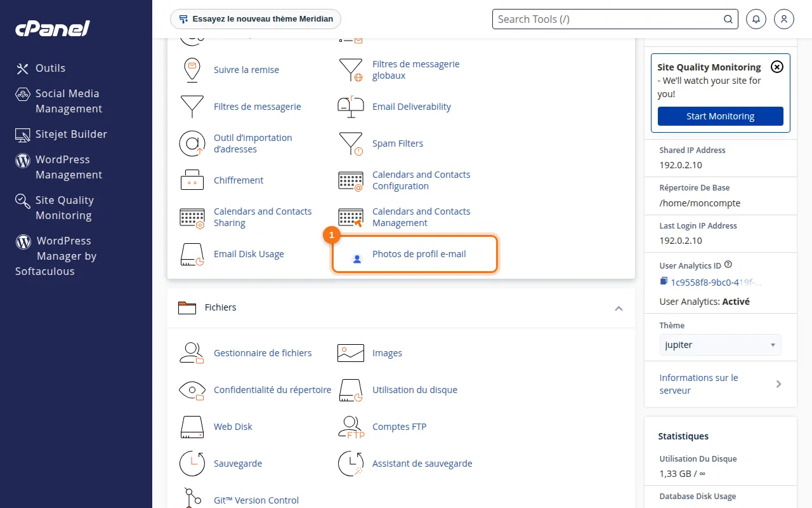Screen dimensions: 812x508
Task: Click Essayez le nouveau thème Meridian button
Action: [x=256, y=19]
